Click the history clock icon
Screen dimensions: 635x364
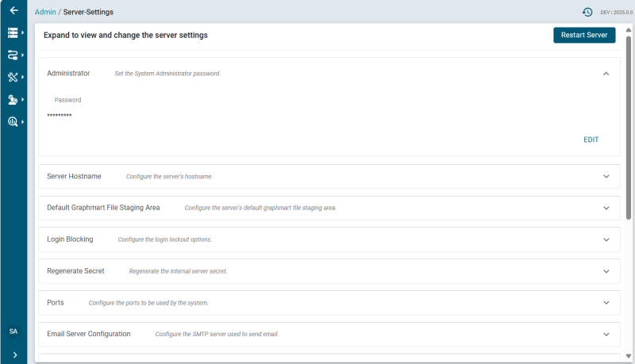tap(587, 12)
